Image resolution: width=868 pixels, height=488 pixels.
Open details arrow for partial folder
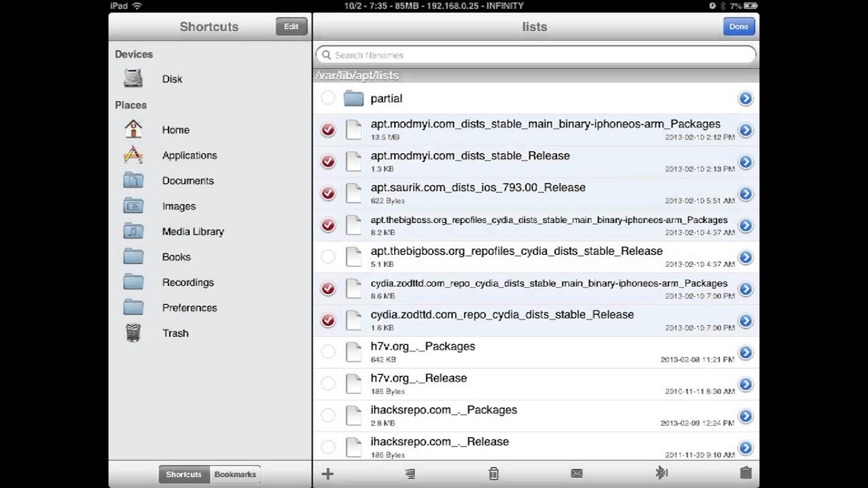tap(745, 99)
